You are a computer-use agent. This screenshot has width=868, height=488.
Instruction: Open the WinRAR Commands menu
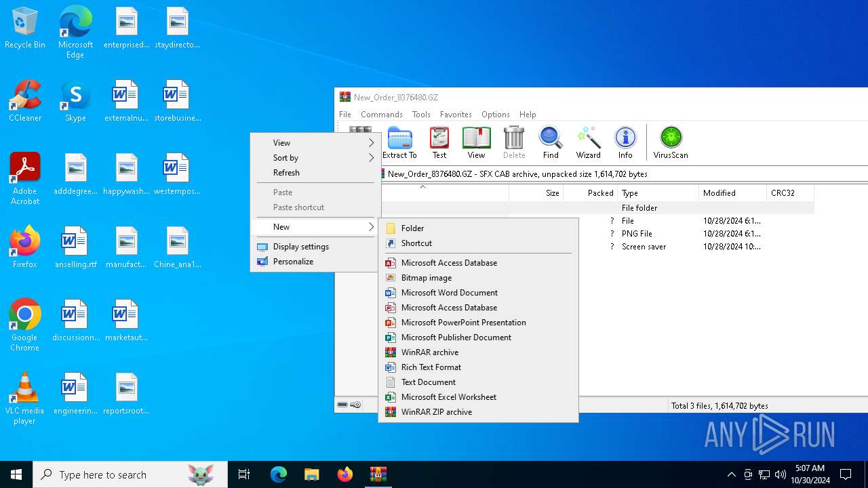(382, 115)
